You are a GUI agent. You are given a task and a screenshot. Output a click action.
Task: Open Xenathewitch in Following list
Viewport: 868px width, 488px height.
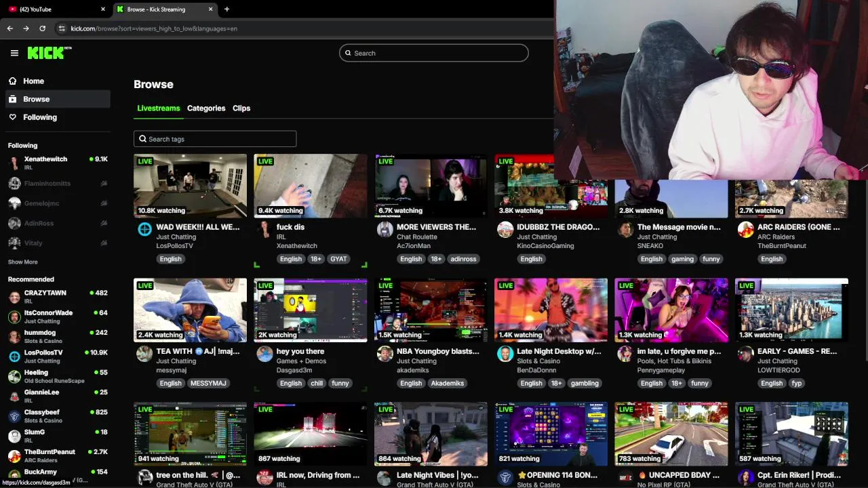(x=58, y=163)
